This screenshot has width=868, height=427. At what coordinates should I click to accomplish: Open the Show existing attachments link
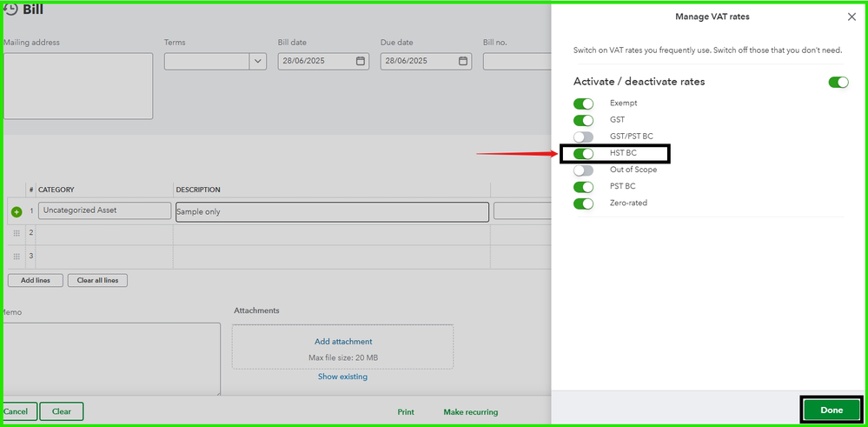click(x=342, y=377)
